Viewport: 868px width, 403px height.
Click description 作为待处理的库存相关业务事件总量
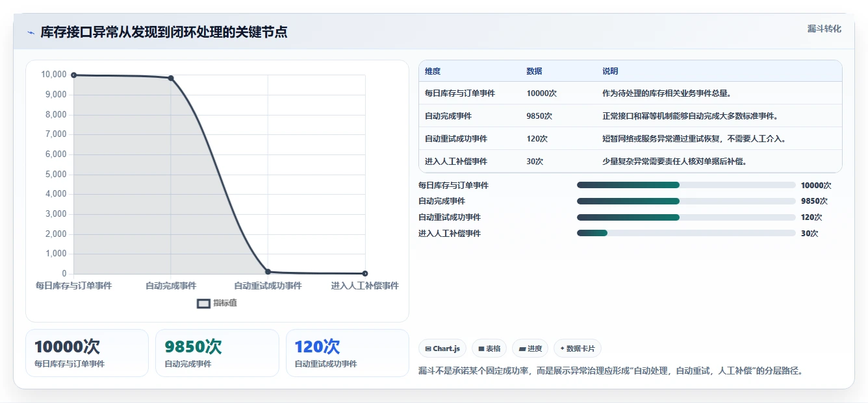[x=669, y=93]
